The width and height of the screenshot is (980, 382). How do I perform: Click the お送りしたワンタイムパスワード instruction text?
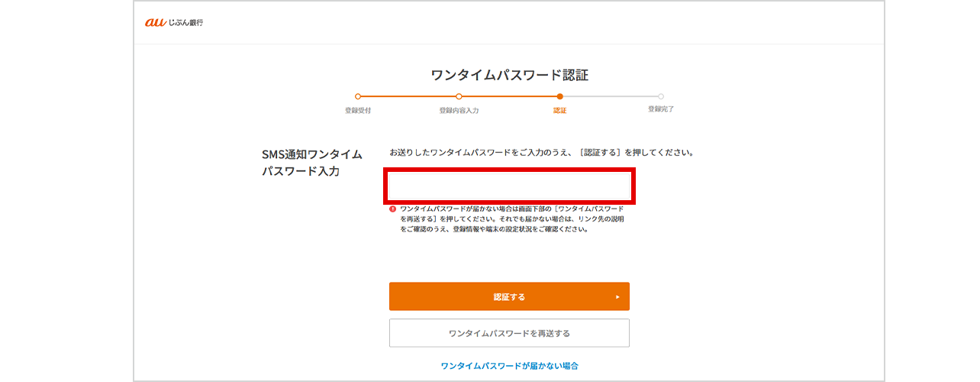click(541, 153)
